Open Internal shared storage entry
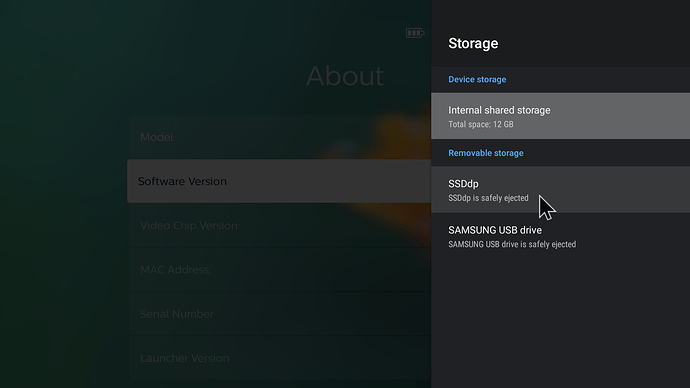690x388 pixels. (560, 116)
